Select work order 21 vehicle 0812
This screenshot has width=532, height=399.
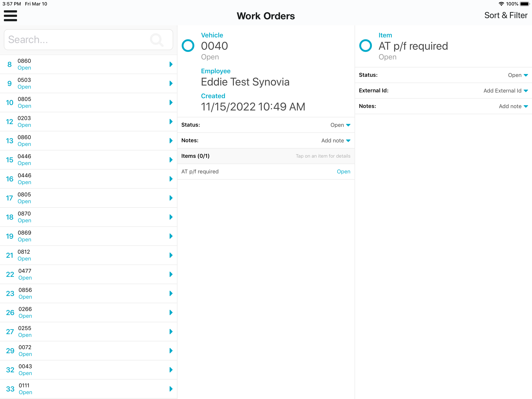pyautogui.click(x=89, y=255)
